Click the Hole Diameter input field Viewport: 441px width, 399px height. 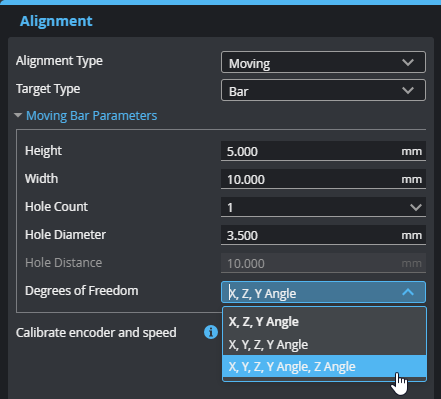coord(323,235)
